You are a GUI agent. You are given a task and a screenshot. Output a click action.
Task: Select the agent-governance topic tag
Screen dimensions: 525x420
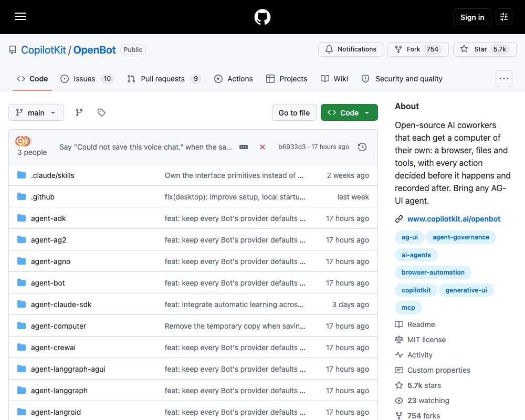pos(461,237)
